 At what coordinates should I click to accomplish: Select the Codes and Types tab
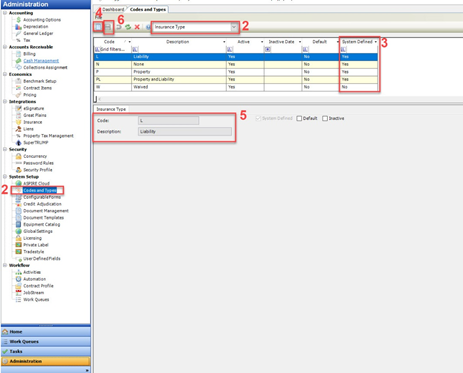148,9
